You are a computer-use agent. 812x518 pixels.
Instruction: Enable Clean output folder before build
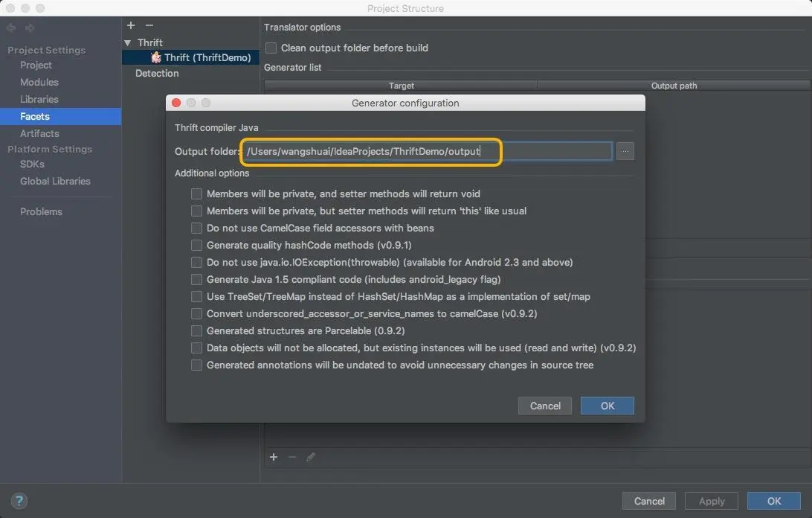(271, 48)
